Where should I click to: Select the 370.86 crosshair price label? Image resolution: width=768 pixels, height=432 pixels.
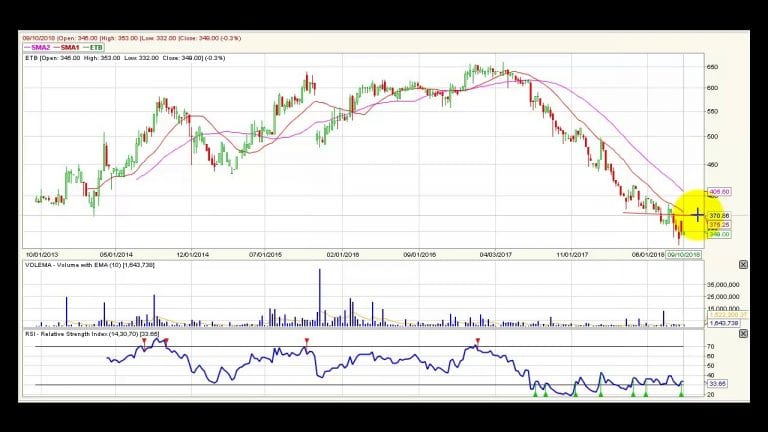point(719,216)
